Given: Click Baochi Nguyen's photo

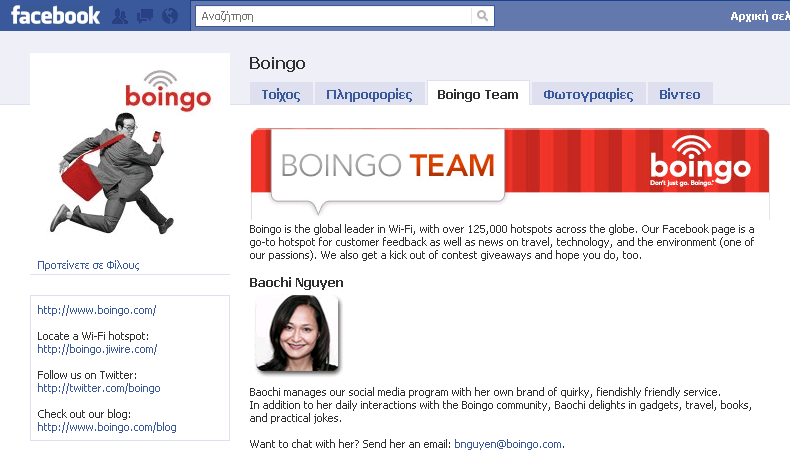Looking at the screenshot, I should point(297,333).
